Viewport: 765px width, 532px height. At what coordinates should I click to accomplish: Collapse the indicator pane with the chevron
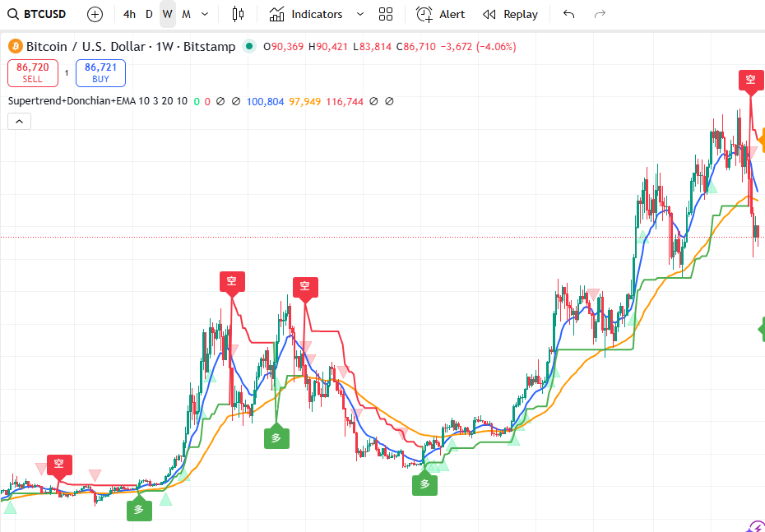click(x=19, y=120)
